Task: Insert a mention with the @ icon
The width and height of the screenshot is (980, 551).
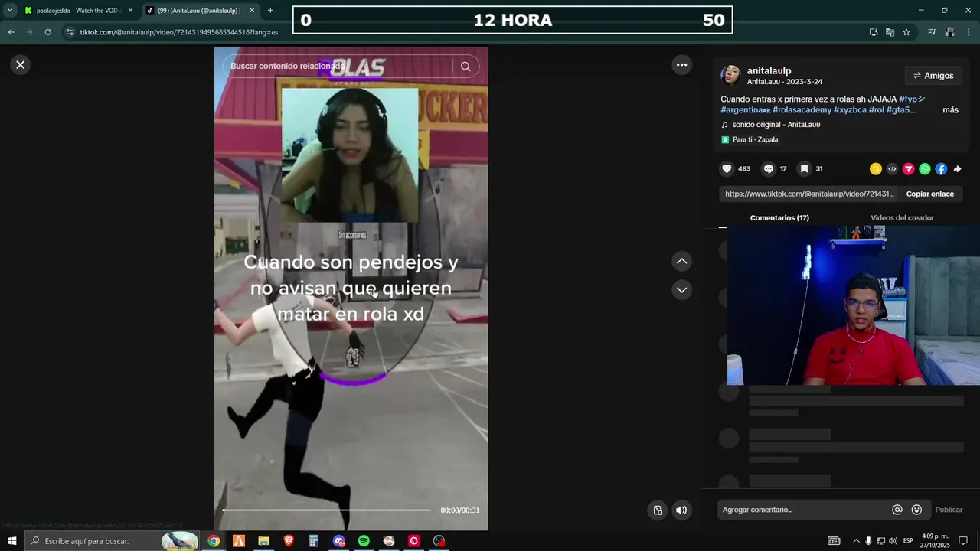Action: 897,510
